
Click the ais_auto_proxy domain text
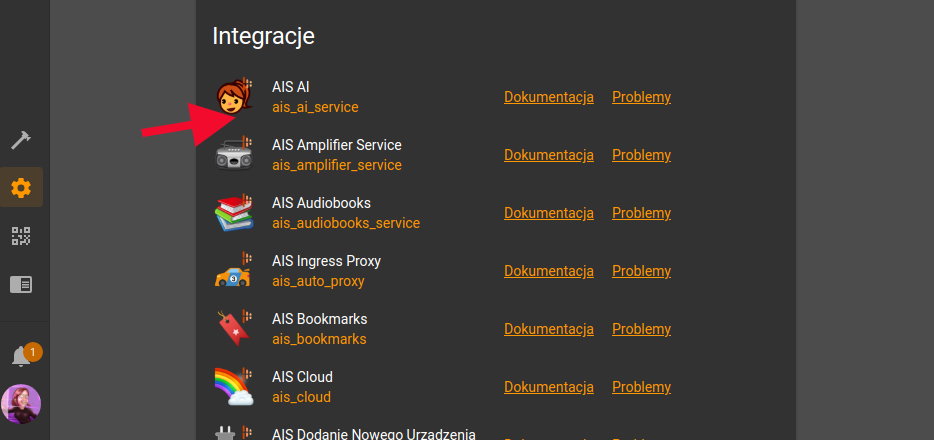tap(318, 281)
